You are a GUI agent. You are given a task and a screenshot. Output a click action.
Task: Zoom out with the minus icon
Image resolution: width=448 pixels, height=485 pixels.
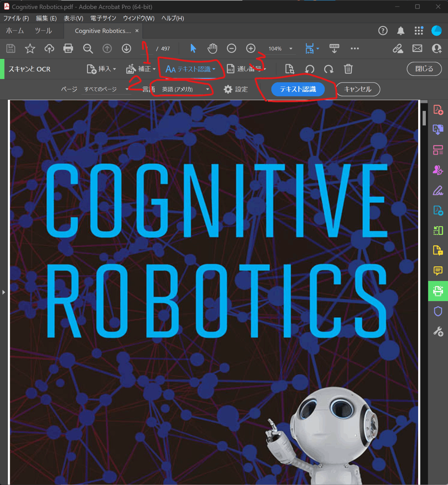231,48
